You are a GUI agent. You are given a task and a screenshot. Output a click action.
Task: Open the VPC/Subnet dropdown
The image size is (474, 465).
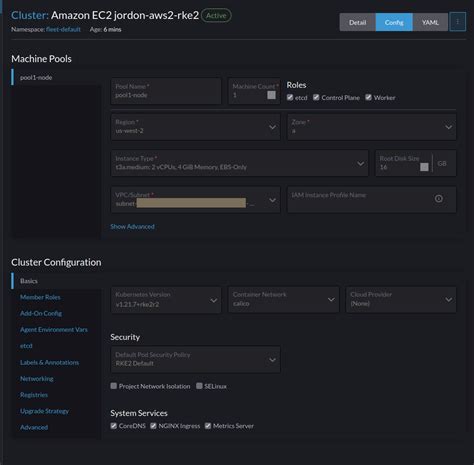[195, 200]
